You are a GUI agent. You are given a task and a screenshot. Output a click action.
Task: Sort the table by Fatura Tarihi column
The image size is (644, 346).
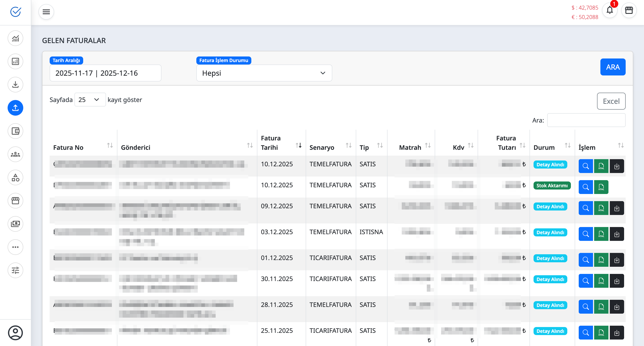pos(299,145)
